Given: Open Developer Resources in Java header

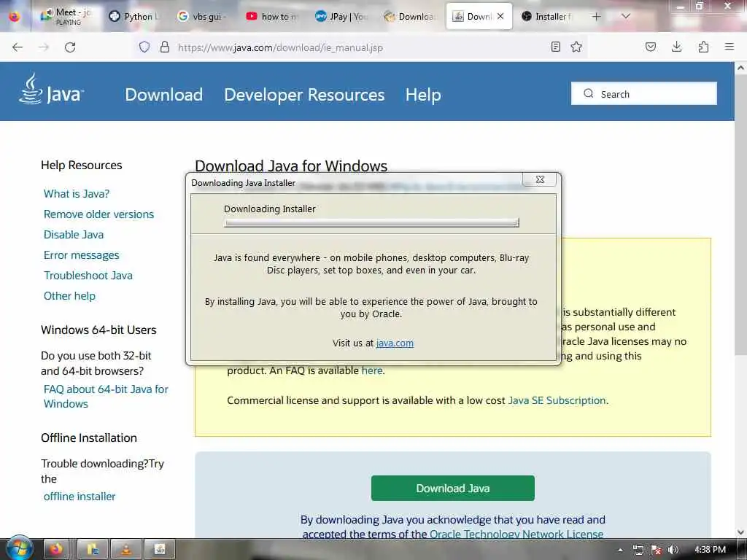Looking at the screenshot, I should pos(304,94).
